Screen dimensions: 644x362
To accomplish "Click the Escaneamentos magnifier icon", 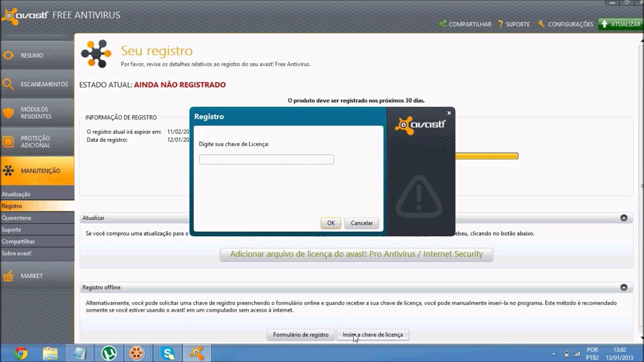I will (x=8, y=84).
